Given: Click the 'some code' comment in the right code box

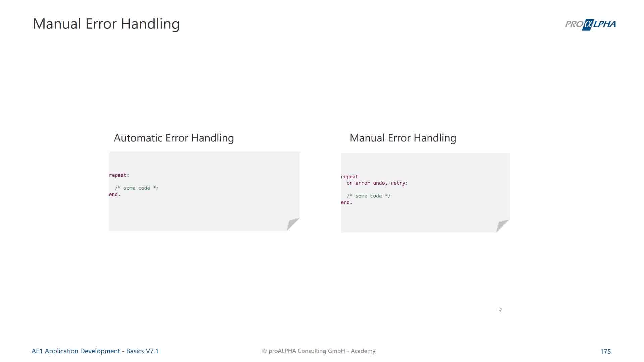Looking at the screenshot, I should point(369,196).
